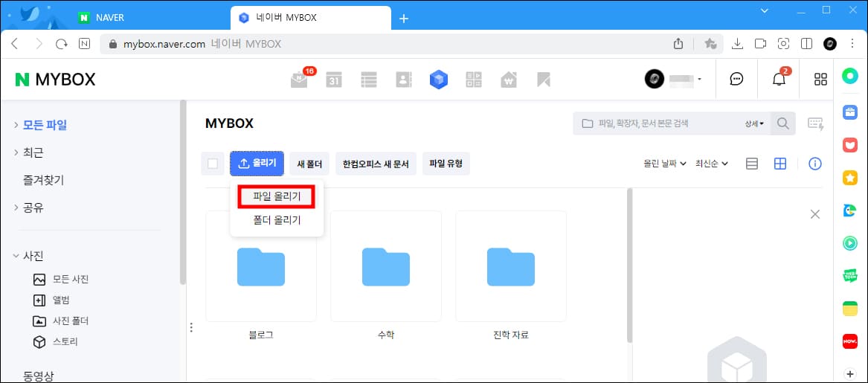Click 한컴오피스 새 문서 button

click(376, 164)
